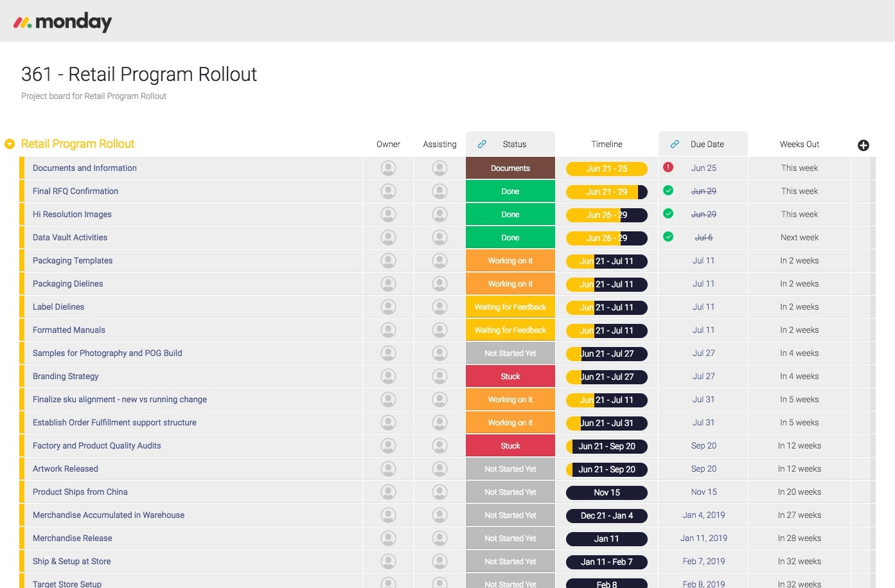Click Jan 11 - Feb 7 timeline bar
Image resolution: width=895 pixels, height=588 pixels.
pyautogui.click(x=607, y=562)
